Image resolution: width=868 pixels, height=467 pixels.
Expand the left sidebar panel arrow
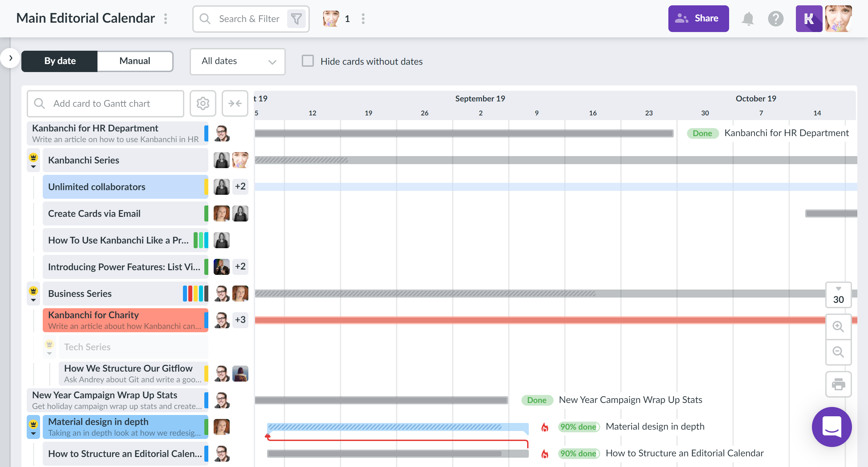pyautogui.click(x=10, y=58)
